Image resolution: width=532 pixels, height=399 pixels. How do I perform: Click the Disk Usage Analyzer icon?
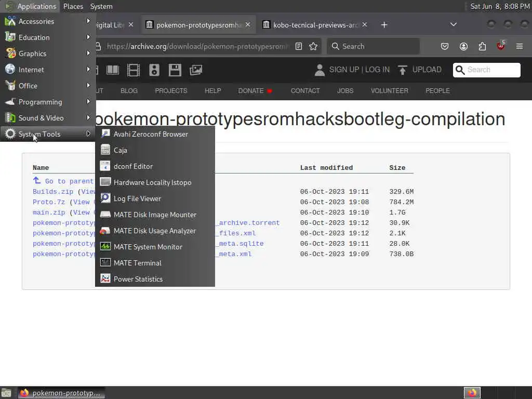(x=105, y=230)
